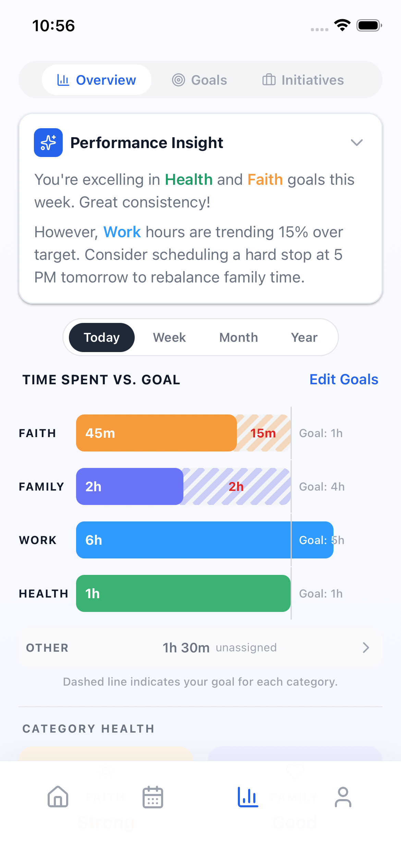Open the Profile icon in bottom navigation

343,797
